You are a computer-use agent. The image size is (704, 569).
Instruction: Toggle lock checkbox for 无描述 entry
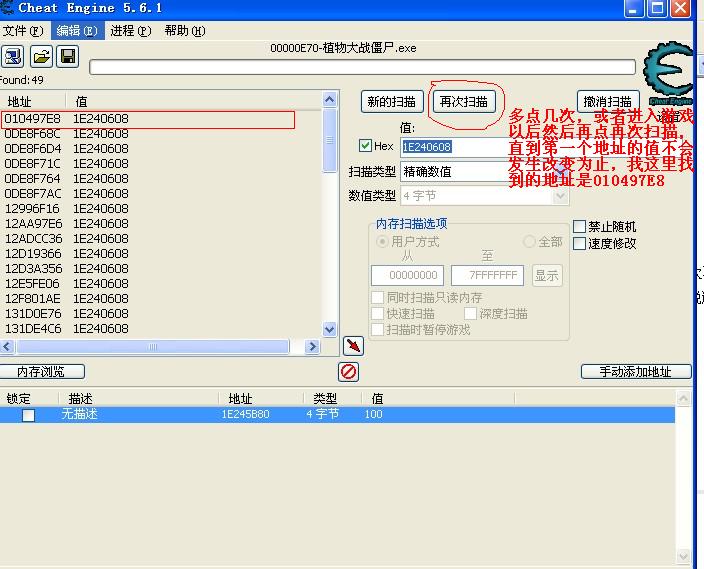28,415
